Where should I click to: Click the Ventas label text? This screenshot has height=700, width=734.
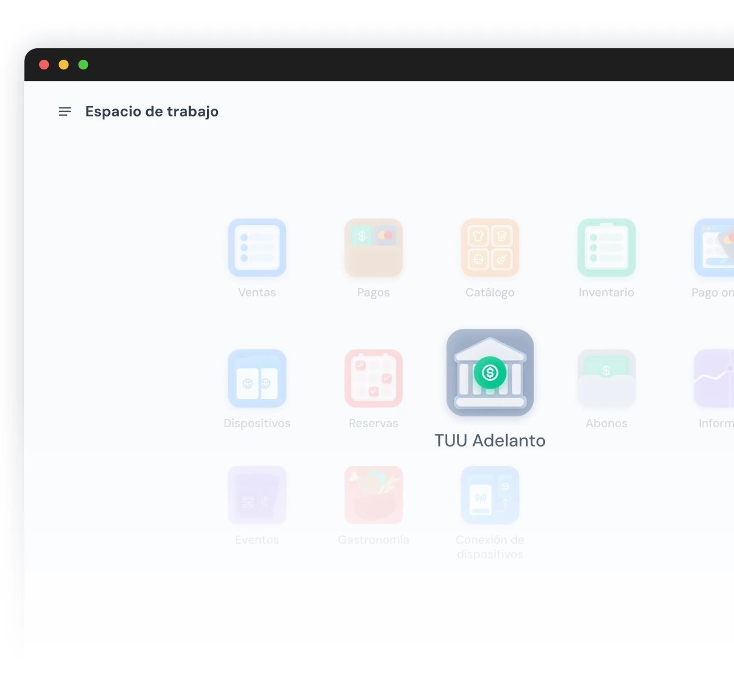coord(257,293)
